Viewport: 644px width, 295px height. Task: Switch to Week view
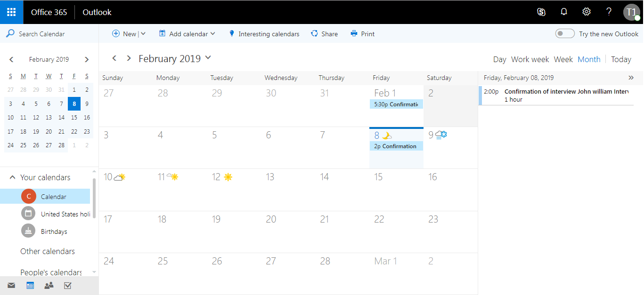[x=563, y=59]
